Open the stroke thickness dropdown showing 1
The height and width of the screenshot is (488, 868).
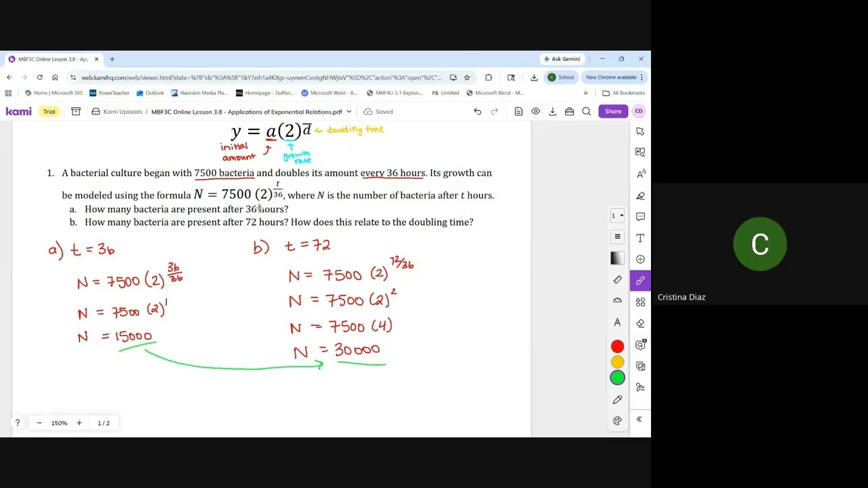(617, 216)
